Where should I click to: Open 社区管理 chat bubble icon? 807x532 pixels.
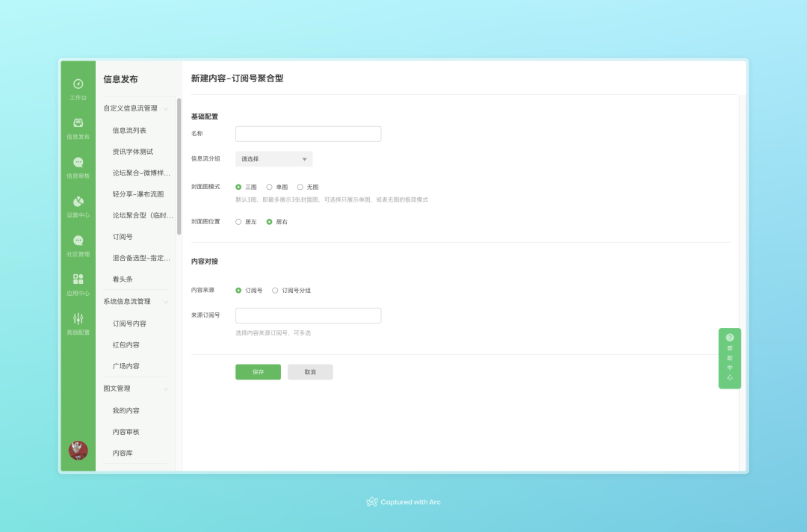tap(78, 241)
